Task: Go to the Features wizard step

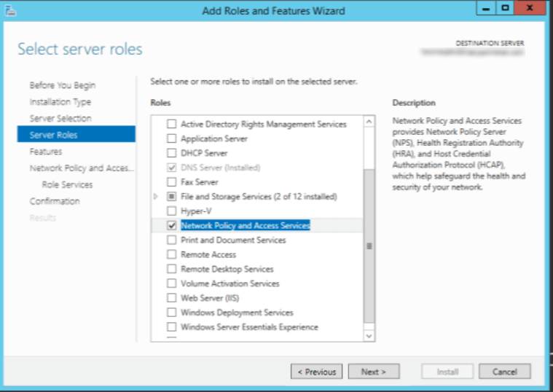Action: tap(46, 152)
